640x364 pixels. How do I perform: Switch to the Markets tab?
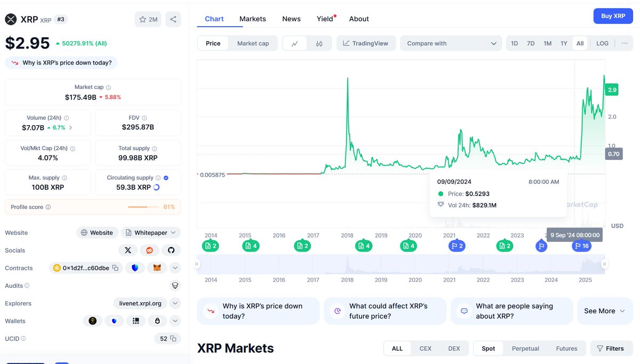coord(252,19)
